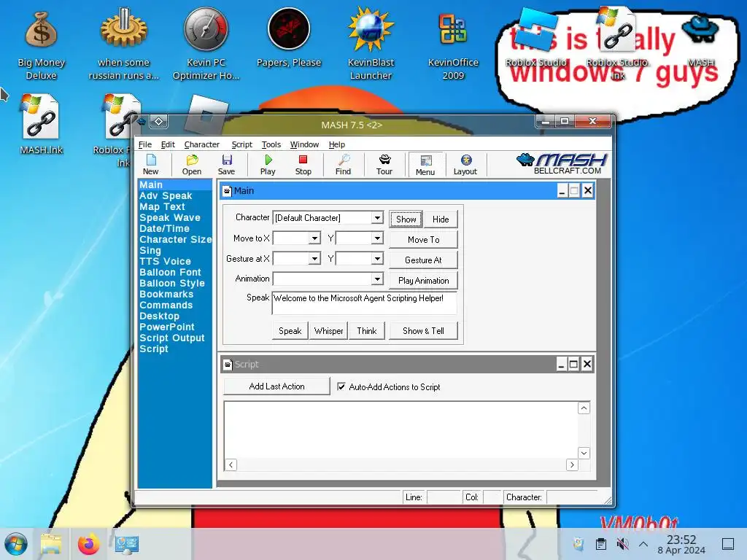Image resolution: width=747 pixels, height=560 pixels.
Task: Show hidden tray icons chevron
Action: click(x=643, y=543)
